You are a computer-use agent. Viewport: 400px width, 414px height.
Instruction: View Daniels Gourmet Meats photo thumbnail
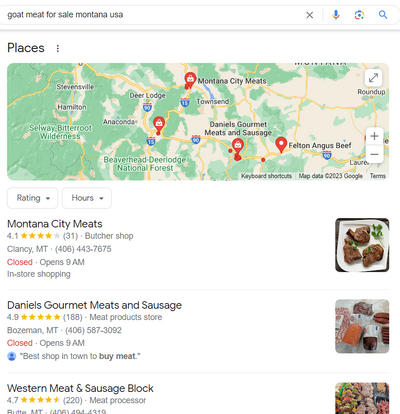coord(362,326)
